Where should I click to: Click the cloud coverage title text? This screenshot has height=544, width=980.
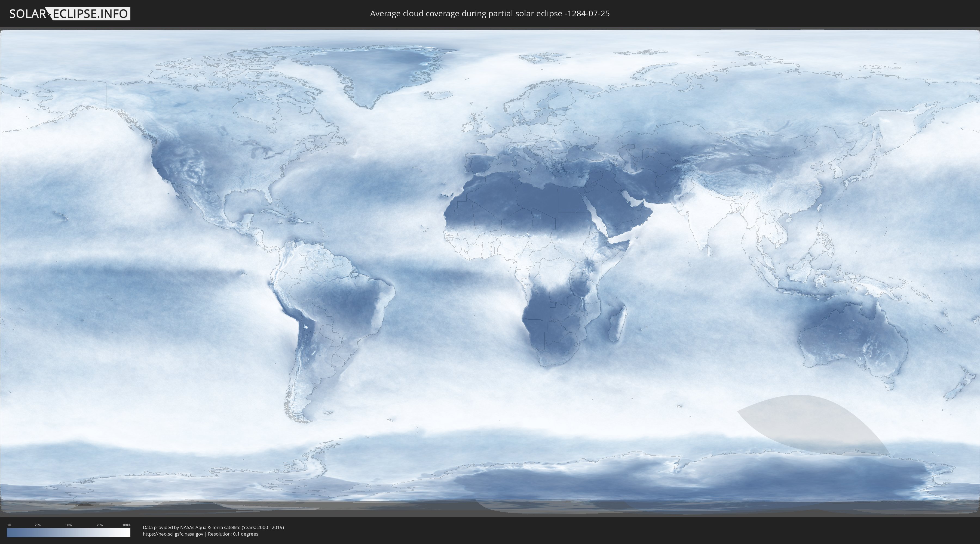(490, 14)
